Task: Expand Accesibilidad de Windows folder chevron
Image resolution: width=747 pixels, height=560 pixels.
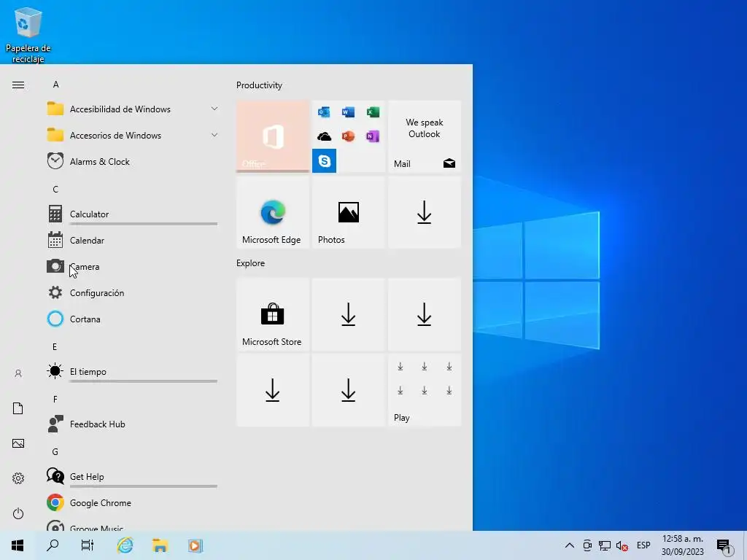Action: (x=214, y=109)
